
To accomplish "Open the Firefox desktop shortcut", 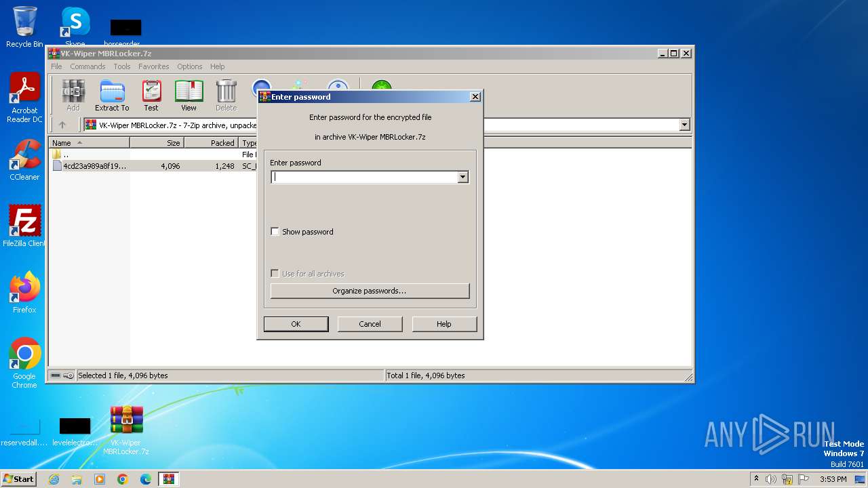I will [24, 293].
